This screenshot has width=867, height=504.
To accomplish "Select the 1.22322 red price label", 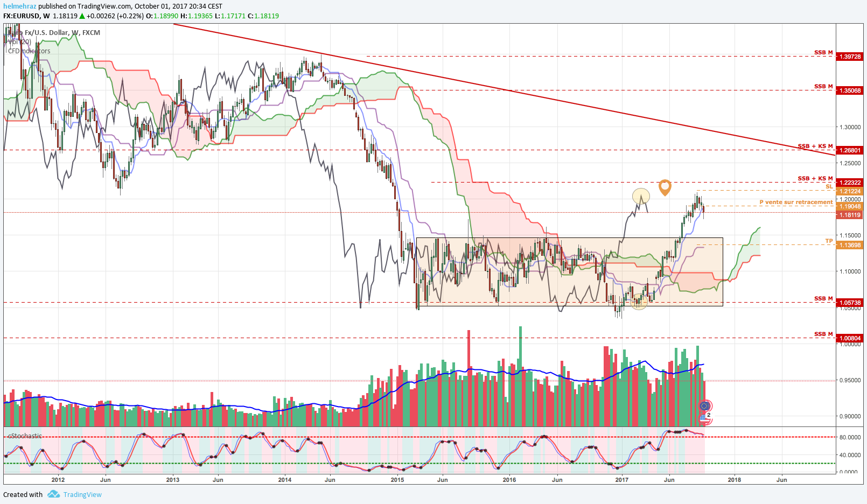I will coord(850,183).
